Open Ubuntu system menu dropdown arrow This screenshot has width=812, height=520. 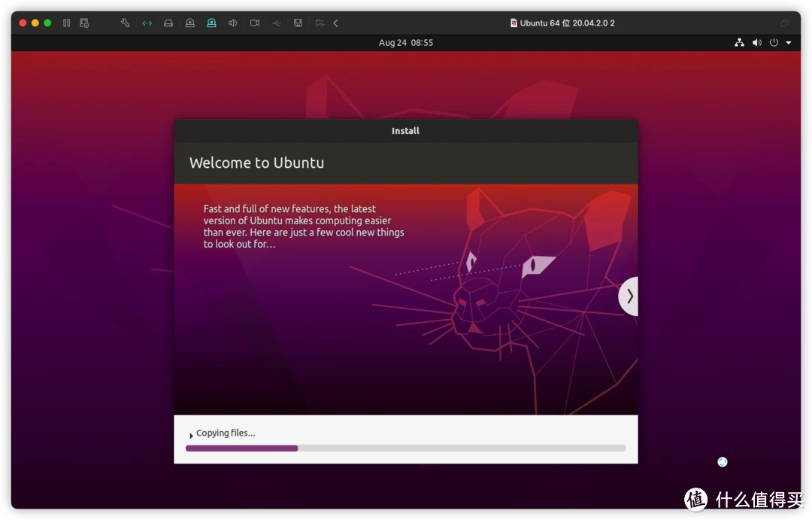pyautogui.click(x=788, y=43)
